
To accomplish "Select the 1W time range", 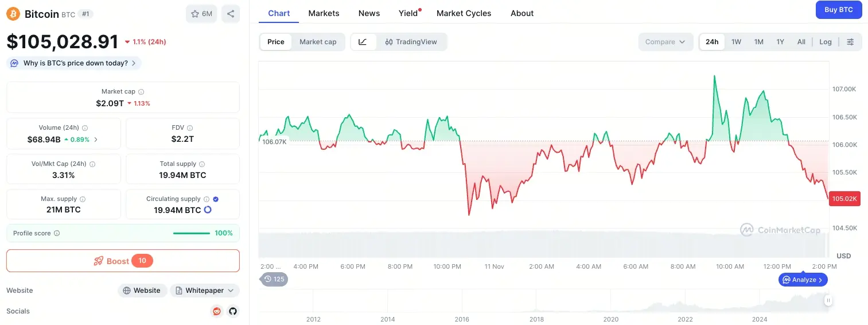I will point(736,42).
